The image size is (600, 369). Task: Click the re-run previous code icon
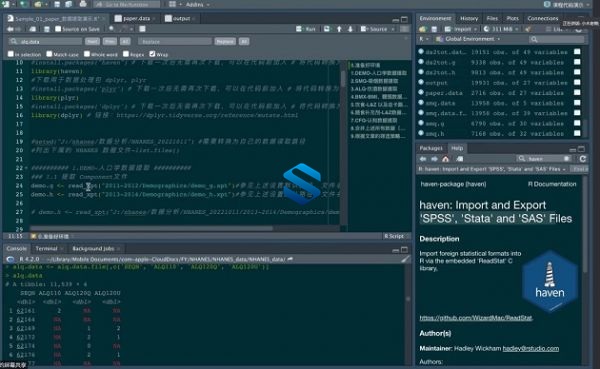pos(327,29)
